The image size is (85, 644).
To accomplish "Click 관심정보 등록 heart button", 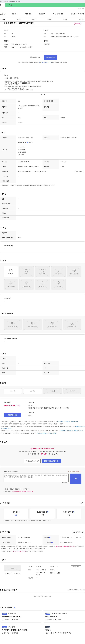I will tap(35, 57).
